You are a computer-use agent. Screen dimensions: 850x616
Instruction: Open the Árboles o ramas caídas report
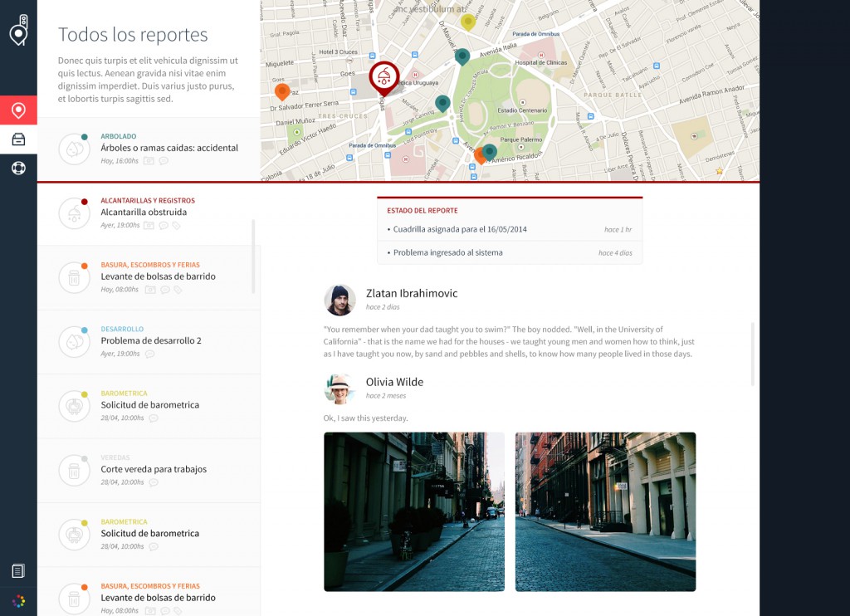coord(169,148)
